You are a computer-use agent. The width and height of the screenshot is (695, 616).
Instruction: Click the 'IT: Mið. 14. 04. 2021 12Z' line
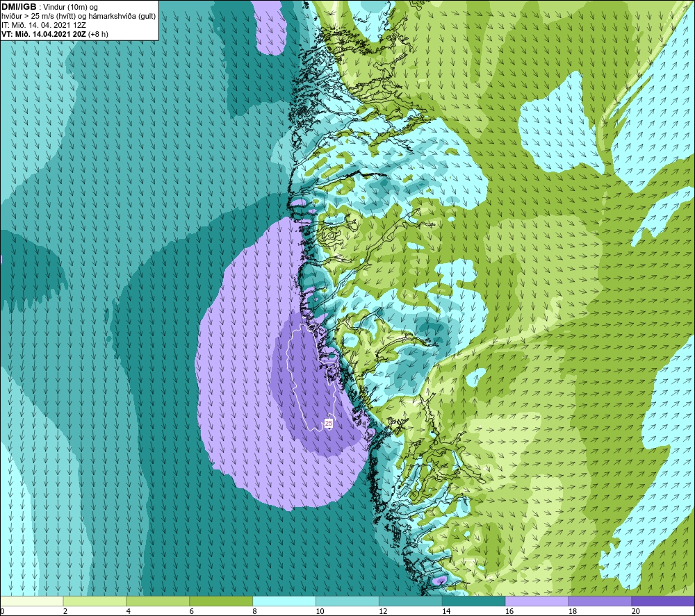43,25
